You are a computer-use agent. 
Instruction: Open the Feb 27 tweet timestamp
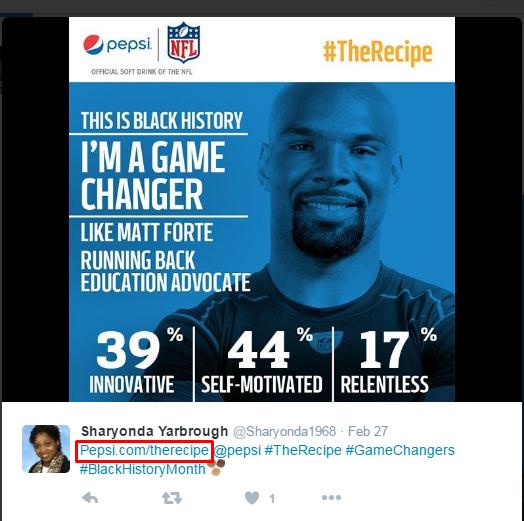tap(368, 431)
